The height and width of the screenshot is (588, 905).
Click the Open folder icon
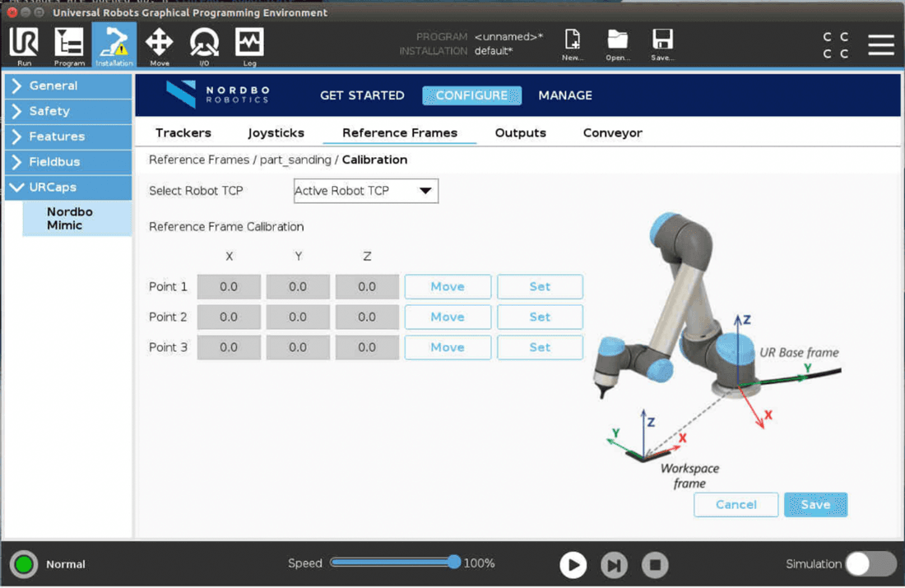618,44
